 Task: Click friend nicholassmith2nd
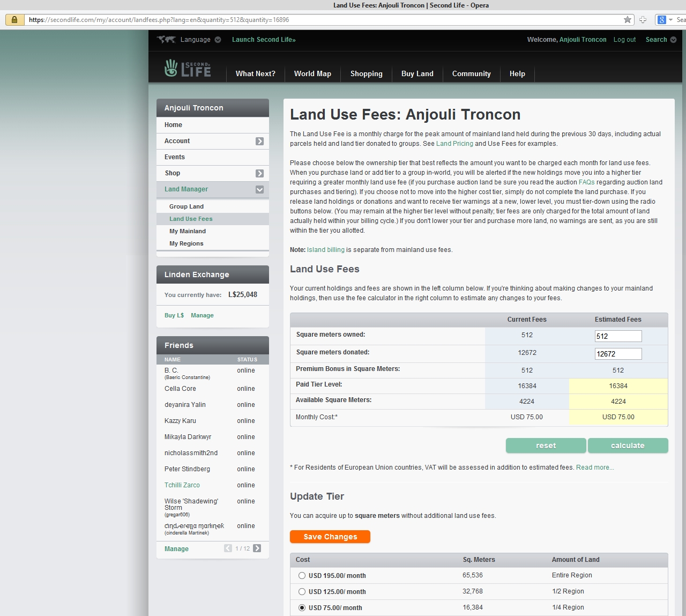tap(191, 453)
